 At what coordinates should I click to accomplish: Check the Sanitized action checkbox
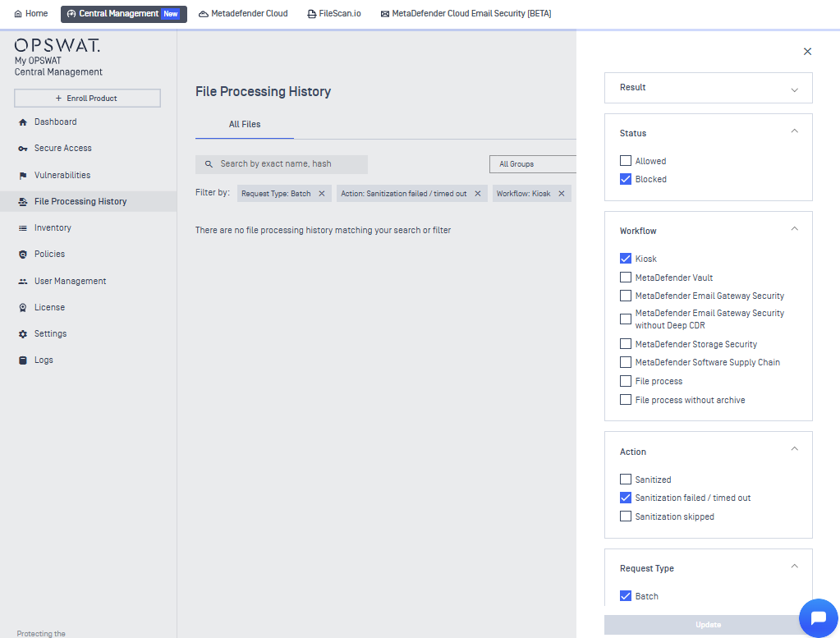(625, 480)
